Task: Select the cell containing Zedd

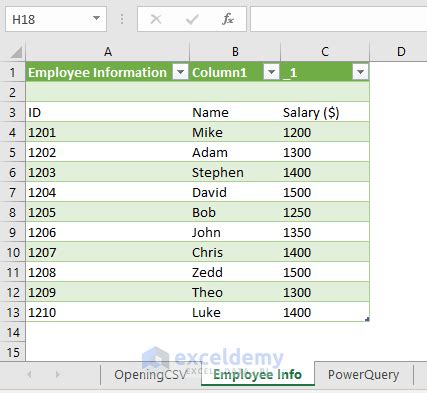Action: (235, 272)
